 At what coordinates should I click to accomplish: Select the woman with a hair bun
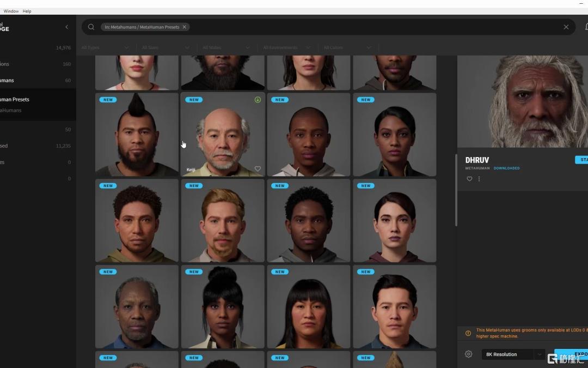pos(223,307)
